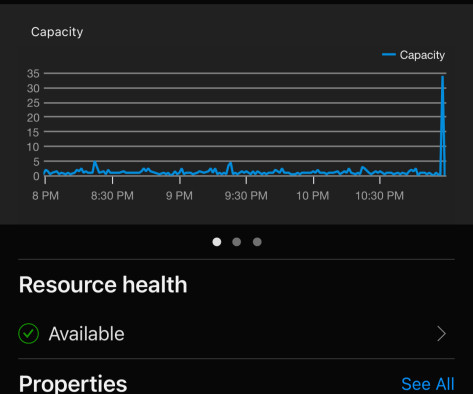The image size is (473, 394).
Task: Click the capacity spike near chart end
Action: click(x=443, y=126)
